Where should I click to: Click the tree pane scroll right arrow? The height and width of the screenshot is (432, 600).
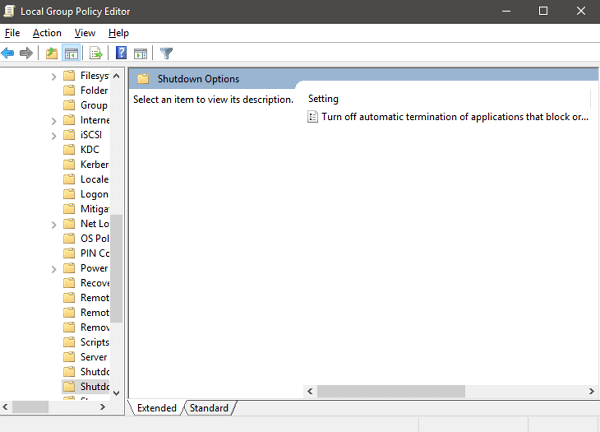point(103,407)
